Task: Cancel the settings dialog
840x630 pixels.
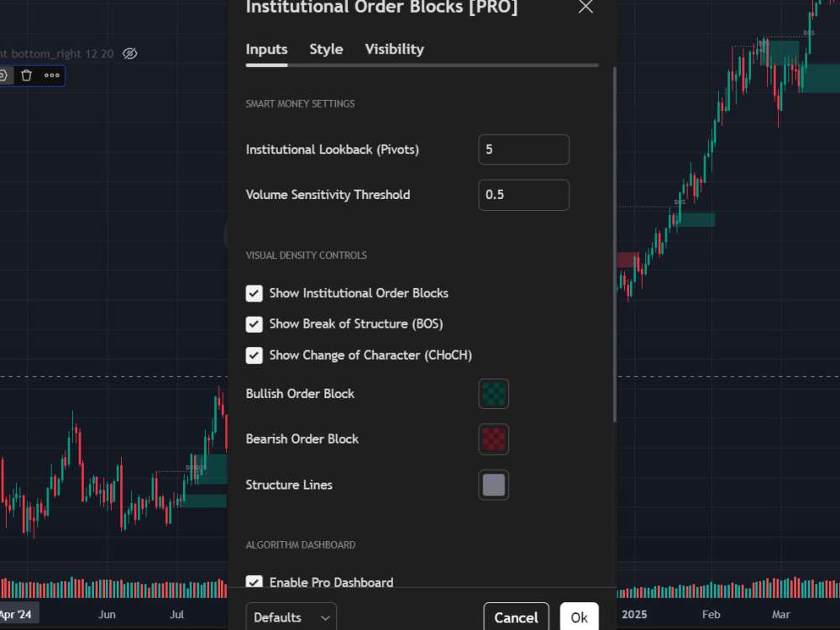Action: click(516, 617)
